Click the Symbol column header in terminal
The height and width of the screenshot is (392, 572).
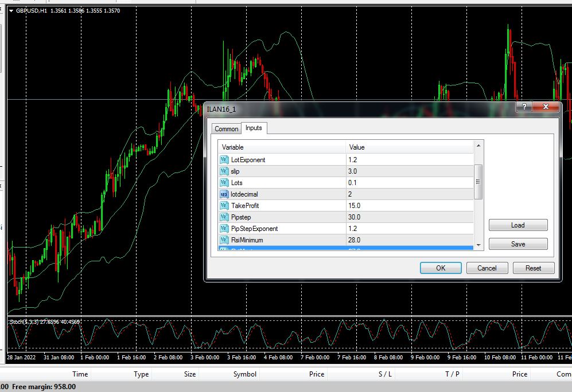(x=245, y=374)
